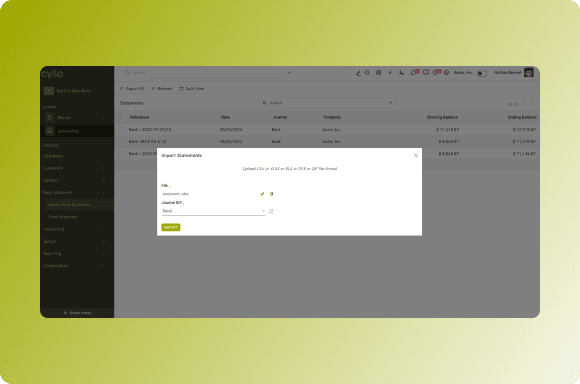Open Import Bank Statement menu item
Screen dimensions: 580x384
[70, 205]
